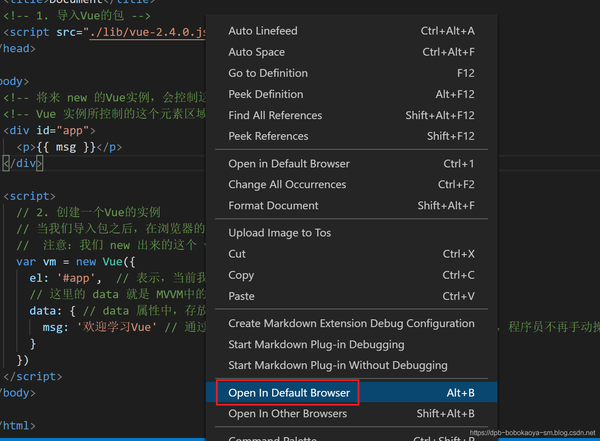The height and width of the screenshot is (441, 600).
Task: Click Copy in the context menu
Action: pos(351,275)
